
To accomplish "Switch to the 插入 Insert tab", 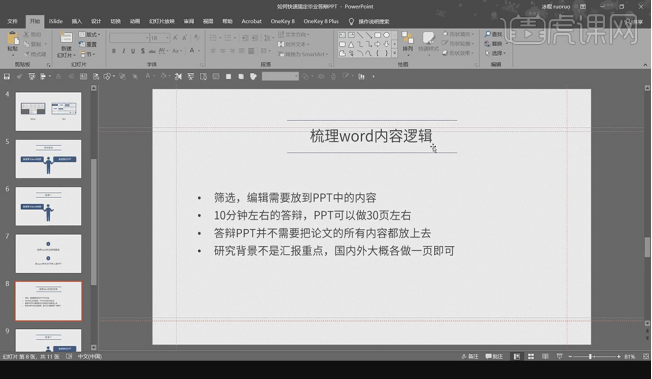I will (x=77, y=21).
